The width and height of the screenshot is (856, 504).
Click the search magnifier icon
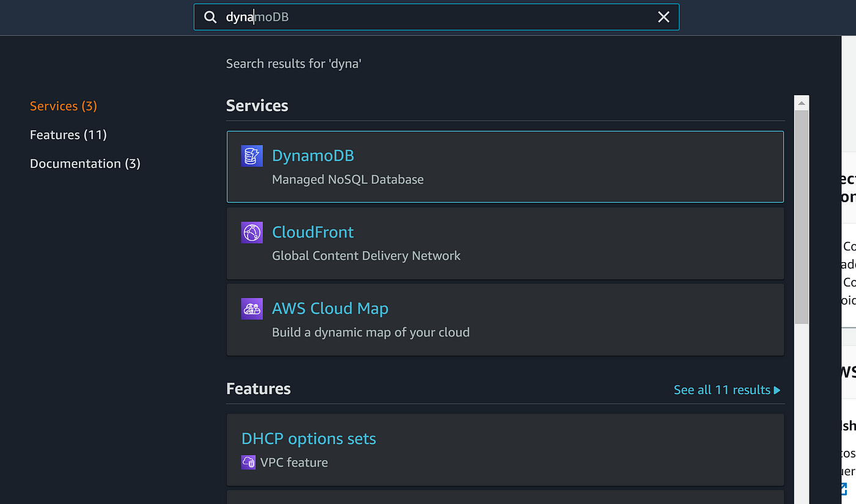tap(210, 17)
